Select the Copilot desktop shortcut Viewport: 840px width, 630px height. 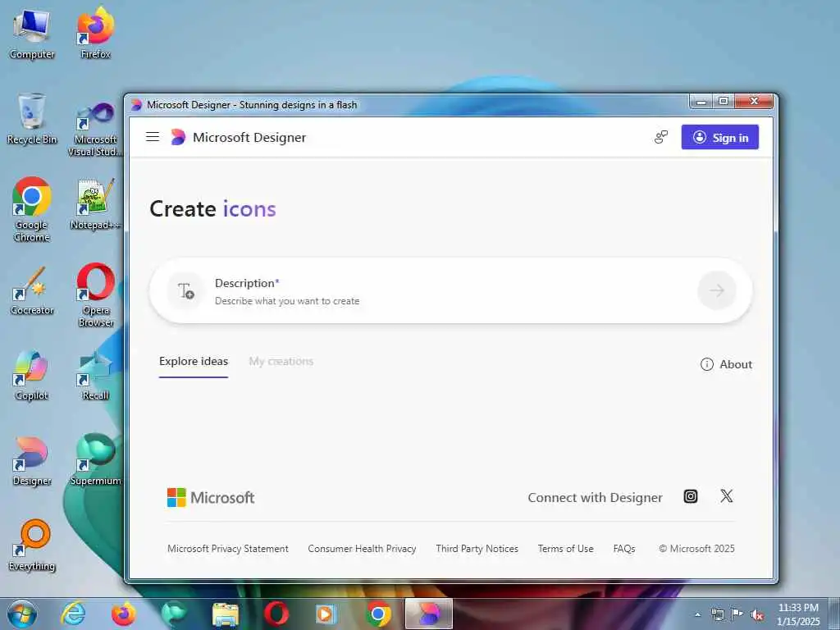point(32,375)
